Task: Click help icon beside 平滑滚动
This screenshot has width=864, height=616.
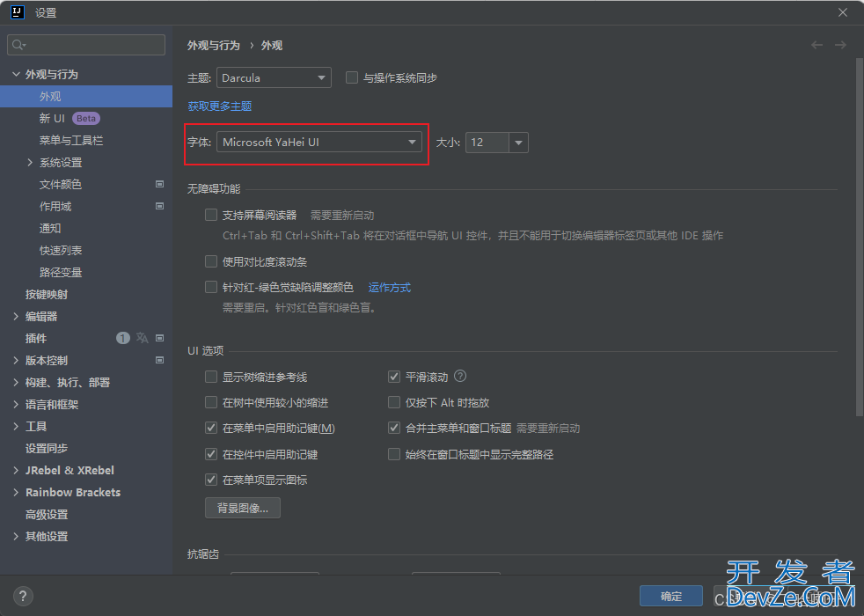Action: pyautogui.click(x=460, y=377)
